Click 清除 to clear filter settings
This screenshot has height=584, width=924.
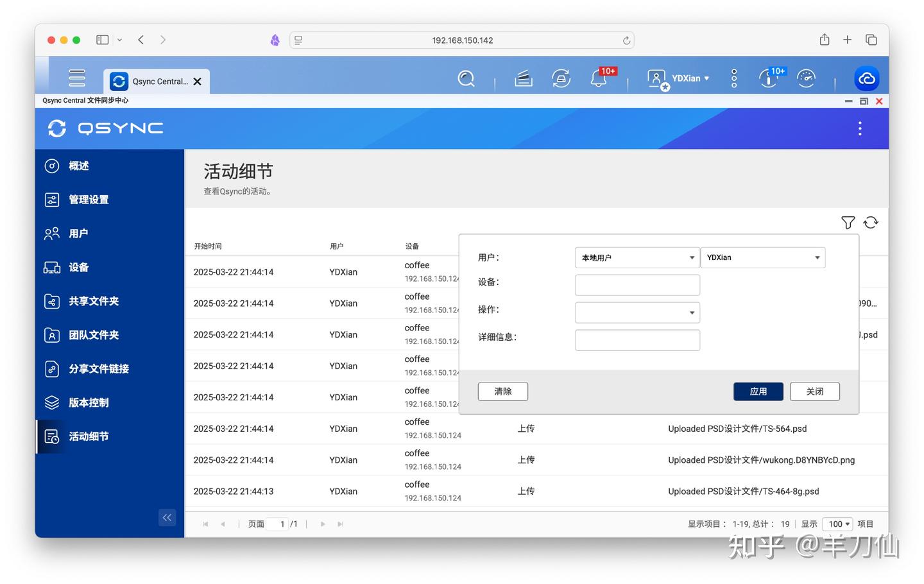[x=502, y=391]
